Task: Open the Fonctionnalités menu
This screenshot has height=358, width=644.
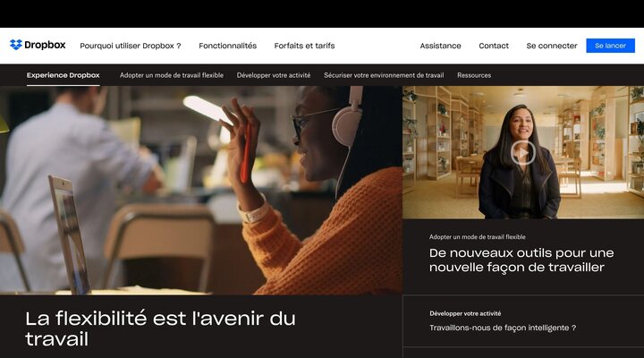Action: coord(227,46)
